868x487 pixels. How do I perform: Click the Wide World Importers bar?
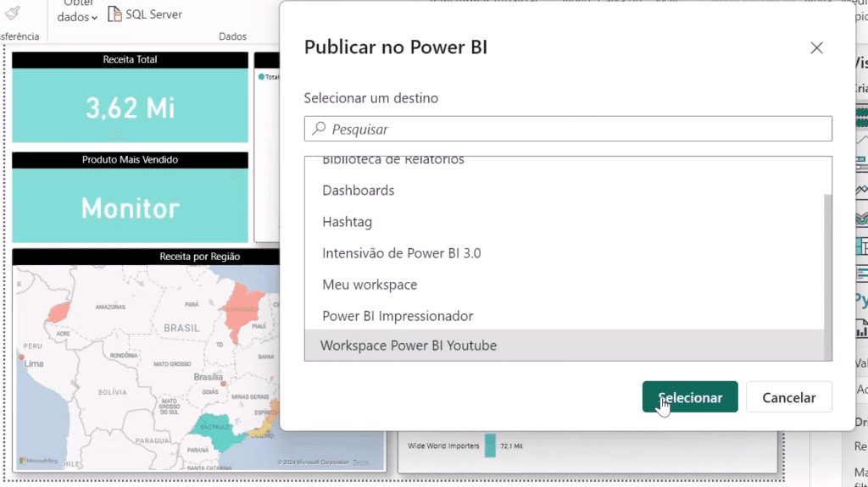(491, 446)
